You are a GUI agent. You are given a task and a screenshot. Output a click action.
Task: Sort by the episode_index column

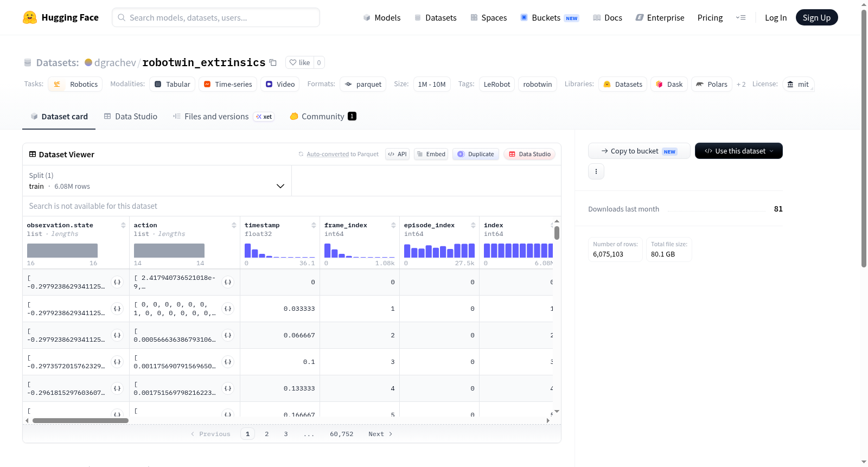[x=473, y=225]
